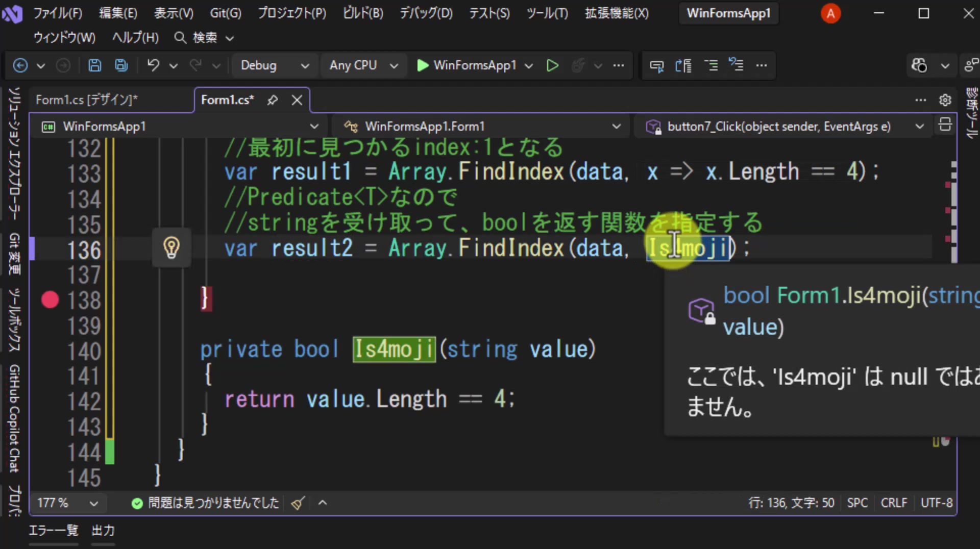Open the 出力 panel tab
The height and width of the screenshot is (549, 980).
point(103,531)
